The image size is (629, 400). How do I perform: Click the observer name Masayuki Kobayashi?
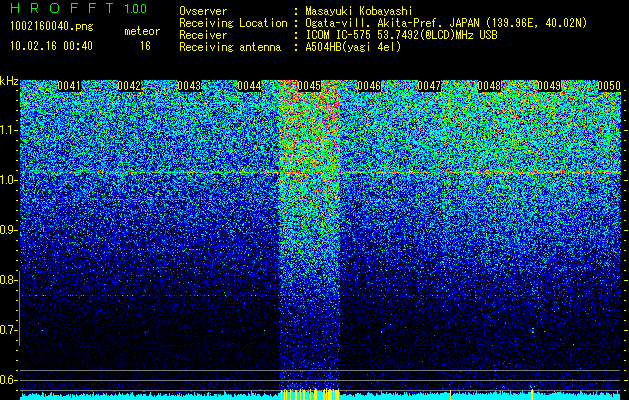pos(359,11)
